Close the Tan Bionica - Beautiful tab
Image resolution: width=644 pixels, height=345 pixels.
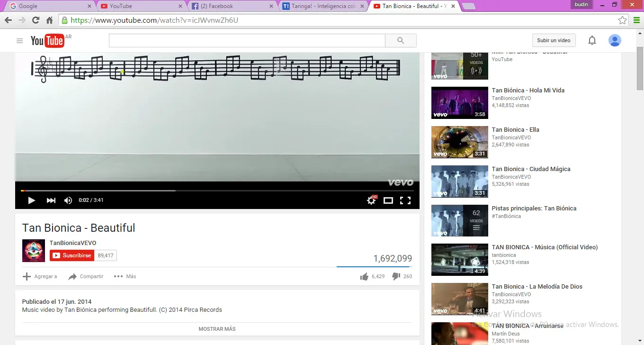453,6
